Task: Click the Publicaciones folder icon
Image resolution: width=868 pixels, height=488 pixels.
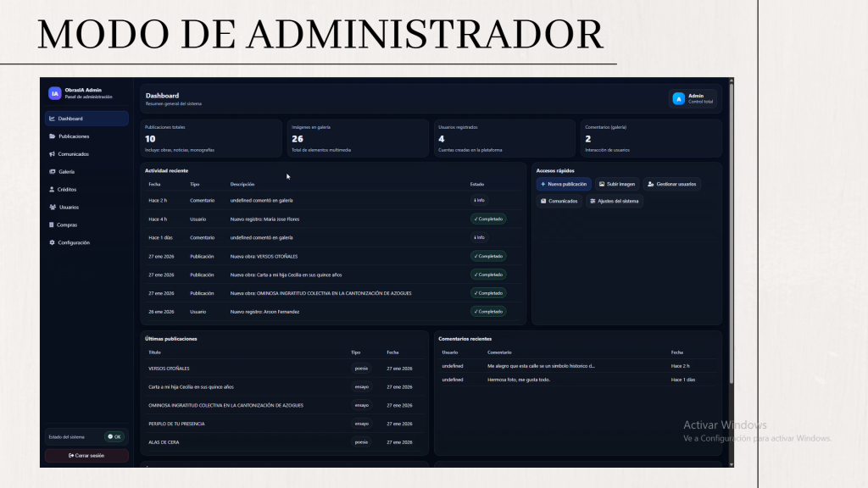Action: (x=53, y=136)
